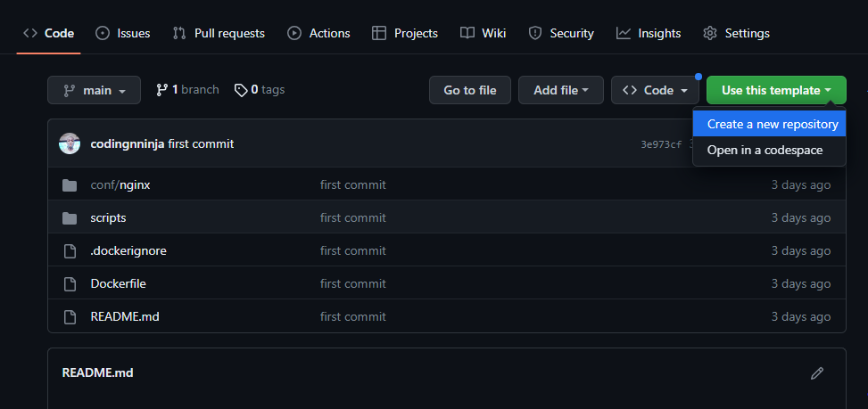Expand the Code clone dropdown
The width and height of the screenshot is (868, 409).
[654, 90]
